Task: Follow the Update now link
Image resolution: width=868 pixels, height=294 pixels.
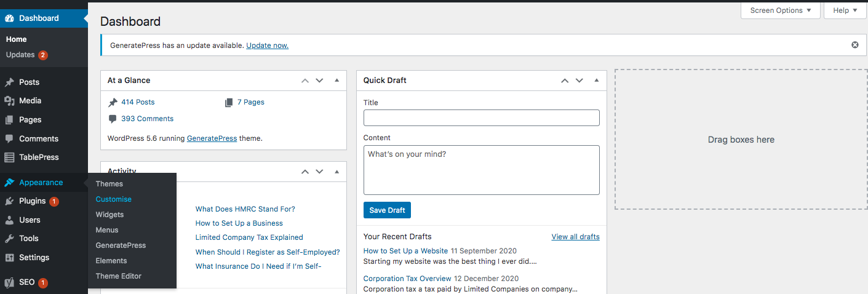Action: click(267, 46)
